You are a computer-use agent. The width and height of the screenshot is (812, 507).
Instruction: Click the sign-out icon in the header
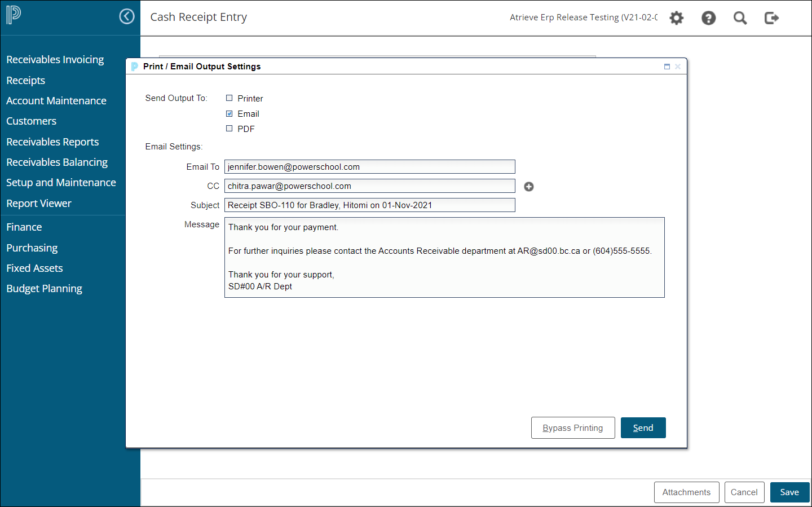pos(771,17)
